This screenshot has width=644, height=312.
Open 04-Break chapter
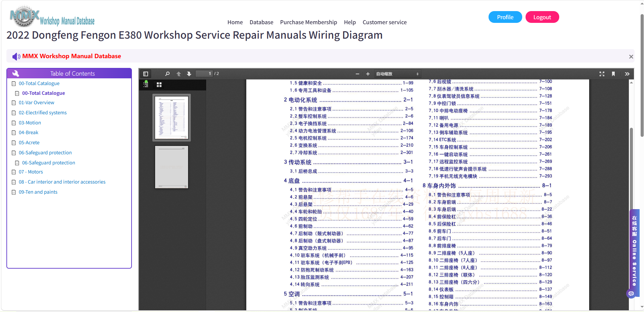point(29,132)
